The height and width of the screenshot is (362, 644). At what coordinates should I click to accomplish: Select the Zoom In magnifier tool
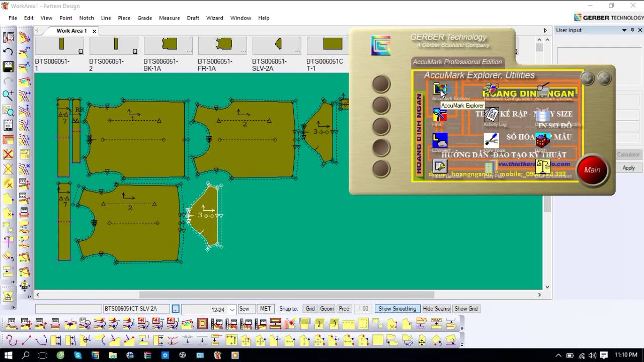(x=9, y=96)
